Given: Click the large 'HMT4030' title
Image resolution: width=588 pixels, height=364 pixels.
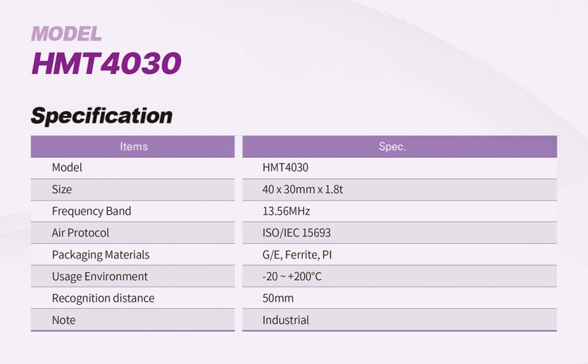Looking at the screenshot, I should [x=106, y=63].
